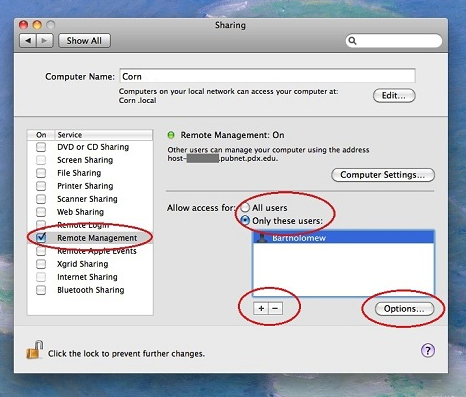
Task: Open Computer Settings... dialog
Action: tap(383, 175)
